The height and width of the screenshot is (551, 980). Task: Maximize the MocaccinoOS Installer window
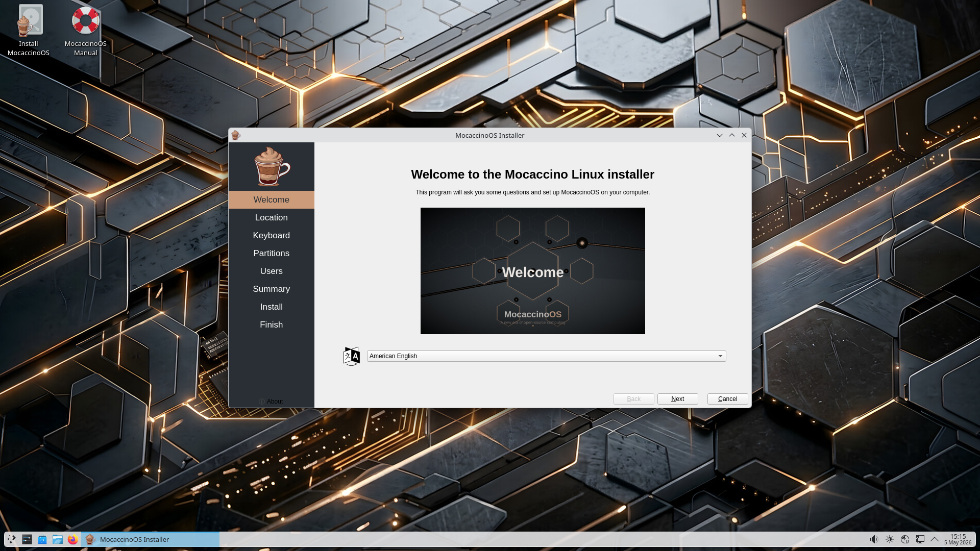coord(731,135)
